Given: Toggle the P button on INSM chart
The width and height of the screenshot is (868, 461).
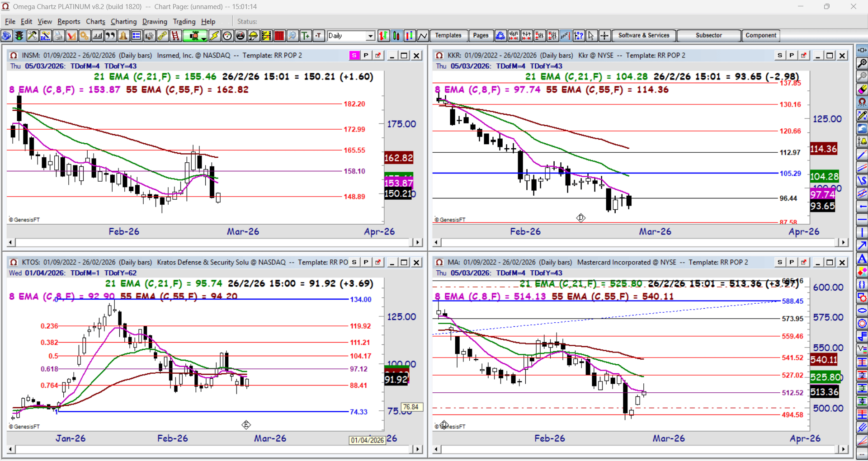Looking at the screenshot, I should click(366, 55).
